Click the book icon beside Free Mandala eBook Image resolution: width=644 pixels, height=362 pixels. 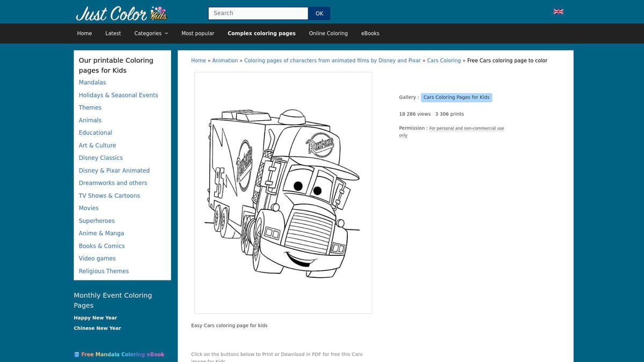point(76,354)
